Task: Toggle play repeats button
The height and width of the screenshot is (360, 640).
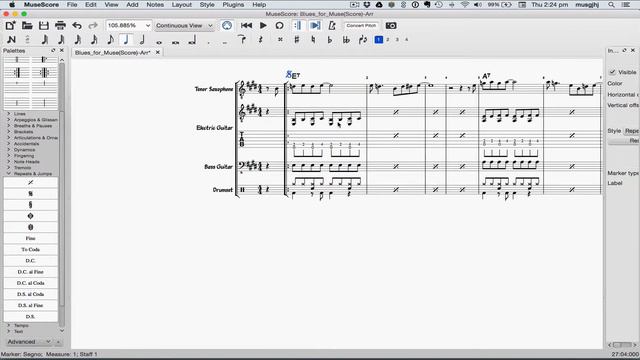Action: [298, 25]
